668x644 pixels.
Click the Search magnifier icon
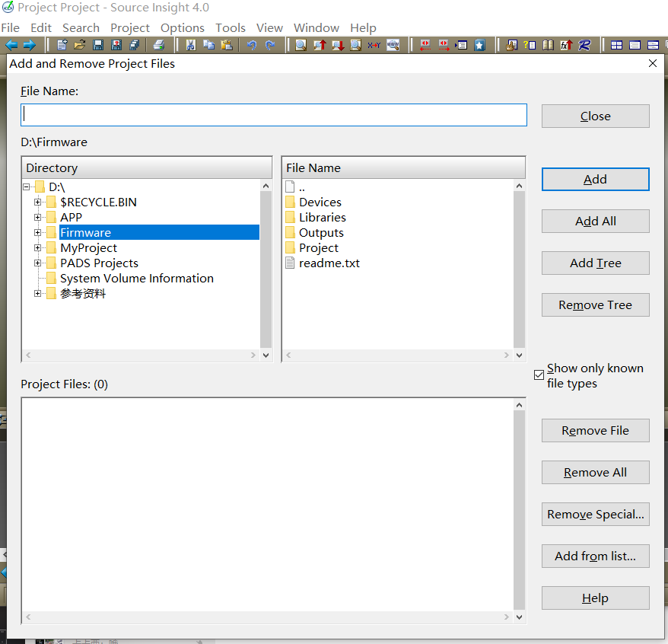coord(301,45)
